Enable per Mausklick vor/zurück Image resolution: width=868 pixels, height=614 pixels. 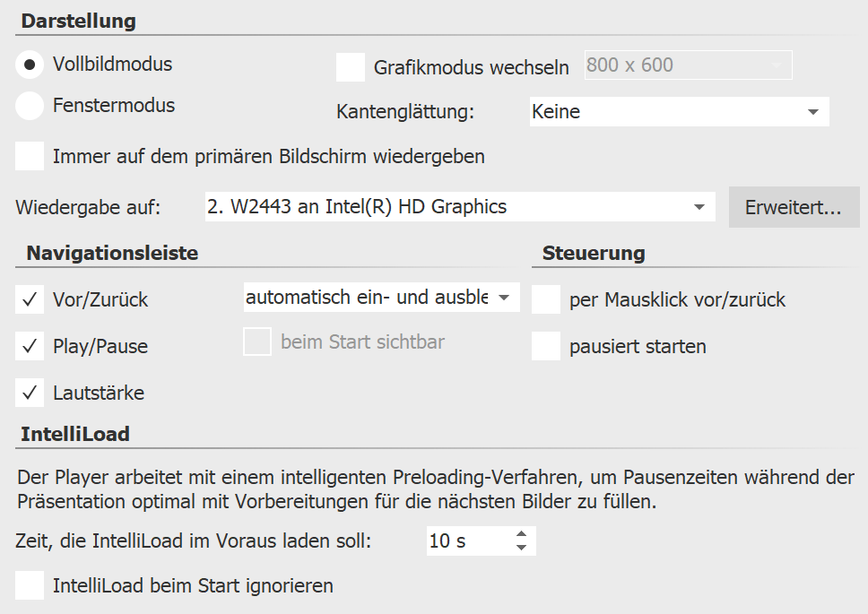coord(546,301)
